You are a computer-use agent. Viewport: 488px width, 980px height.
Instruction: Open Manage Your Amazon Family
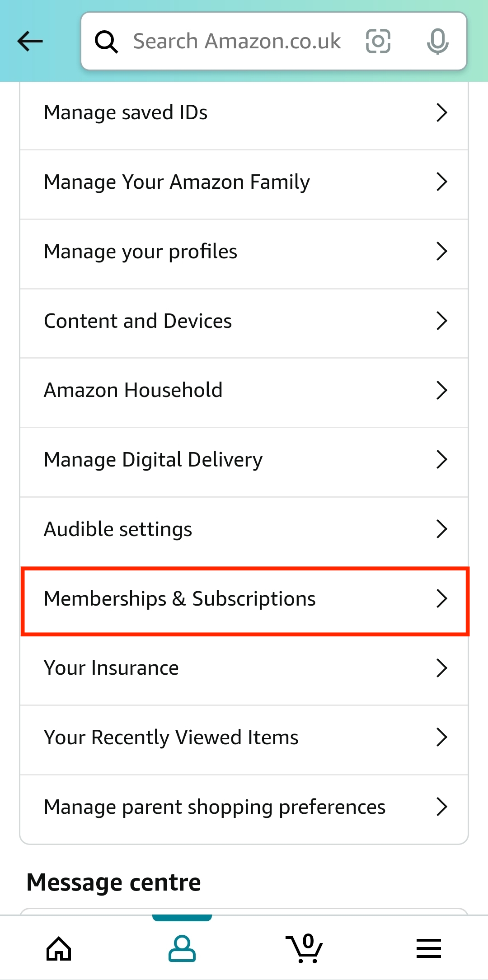pyautogui.click(x=177, y=182)
